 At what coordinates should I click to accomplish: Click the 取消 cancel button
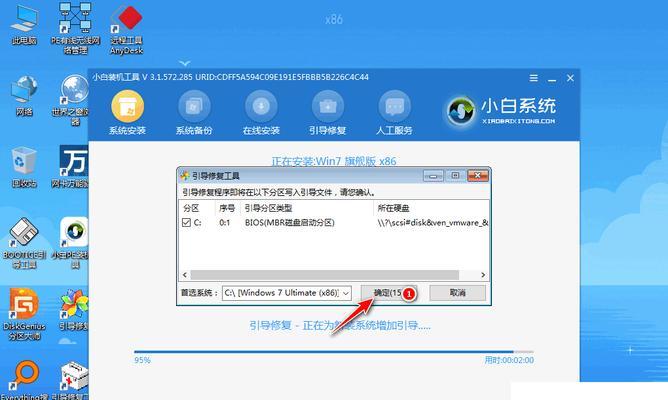458,293
